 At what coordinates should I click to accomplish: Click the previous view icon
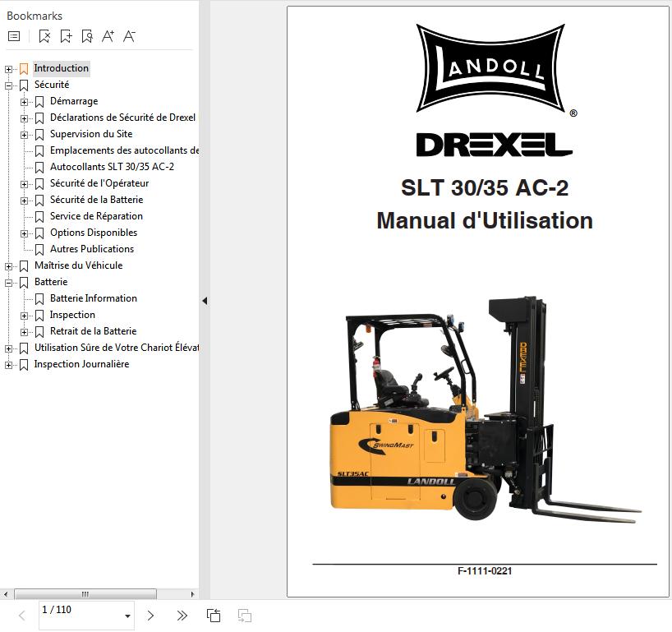[x=214, y=616]
